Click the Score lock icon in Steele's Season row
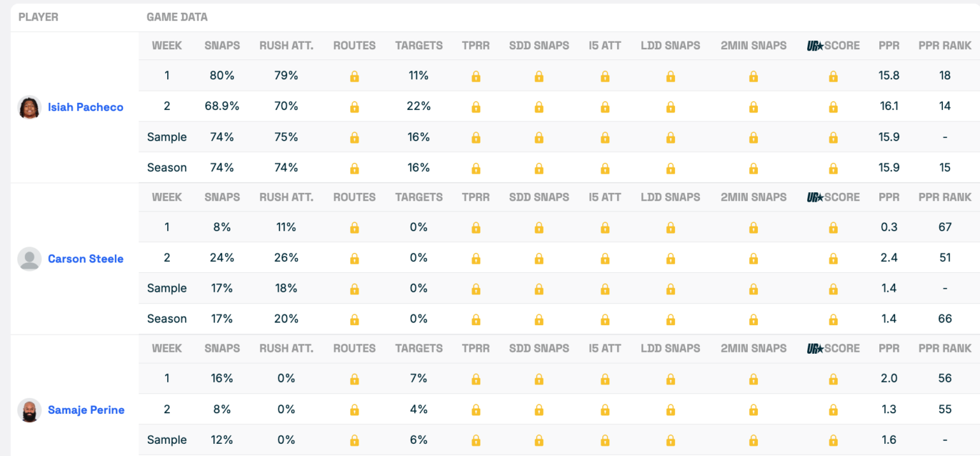This screenshot has height=456, width=980. tap(833, 319)
